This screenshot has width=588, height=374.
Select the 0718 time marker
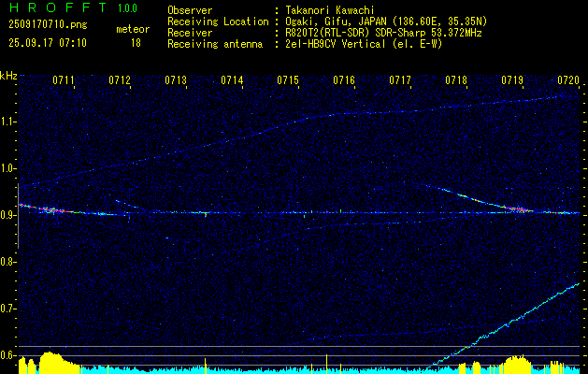pyautogui.click(x=456, y=81)
